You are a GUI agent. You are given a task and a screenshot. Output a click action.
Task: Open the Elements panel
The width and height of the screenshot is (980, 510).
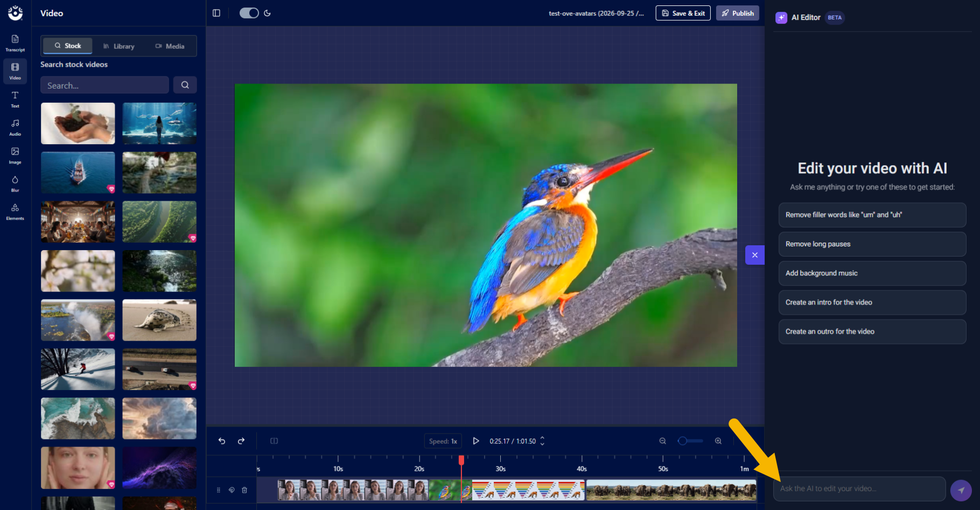click(x=15, y=211)
